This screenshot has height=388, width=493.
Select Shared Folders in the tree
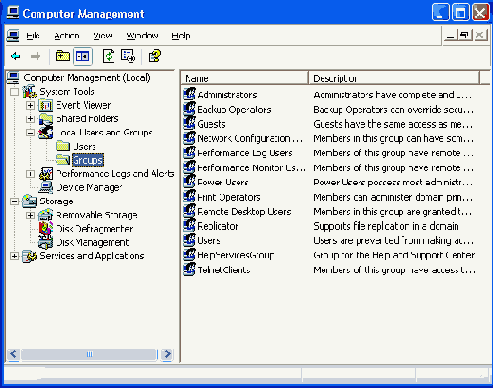click(x=87, y=118)
